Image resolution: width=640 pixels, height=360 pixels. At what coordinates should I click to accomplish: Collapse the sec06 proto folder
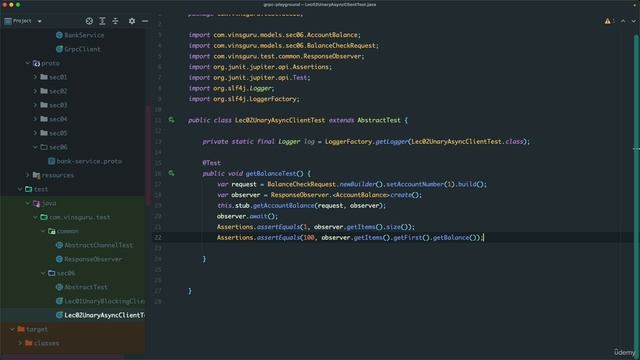35,147
